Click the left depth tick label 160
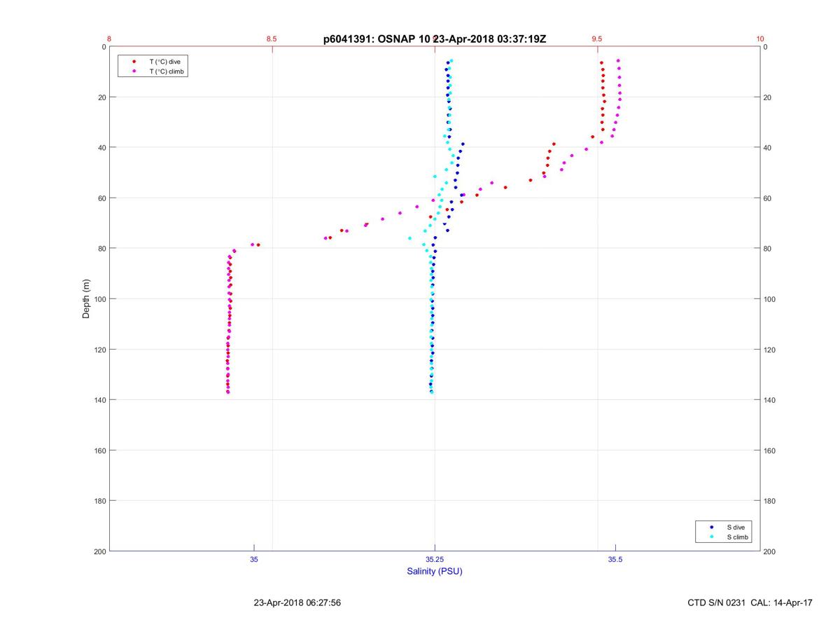The height and width of the screenshot is (620, 840). pos(99,450)
